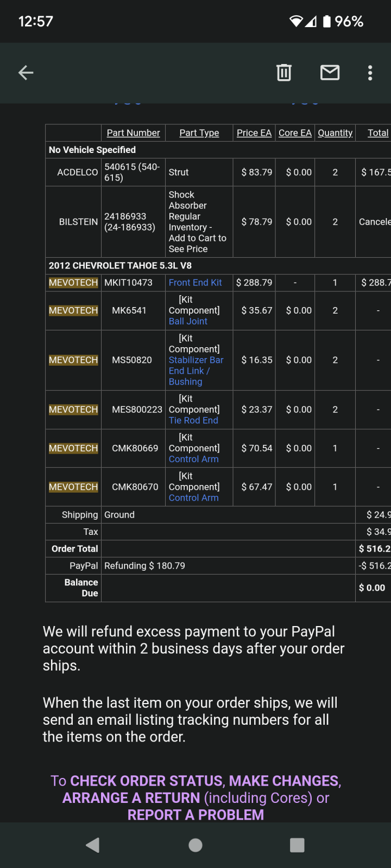Tap the Android home circle button
This screenshot has width=391, height=868.
tap(195, 845)
